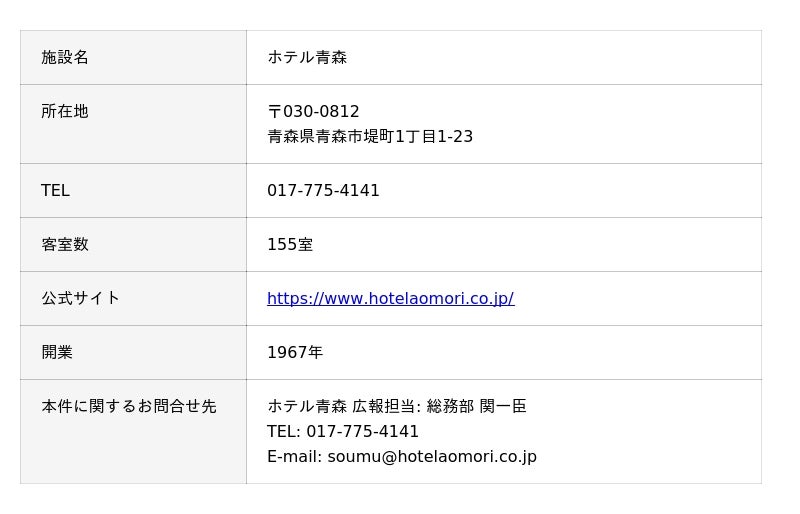
Task: Click the address 青森県青森市堤町1丁目1-23
Action: (x=370, y=136)
